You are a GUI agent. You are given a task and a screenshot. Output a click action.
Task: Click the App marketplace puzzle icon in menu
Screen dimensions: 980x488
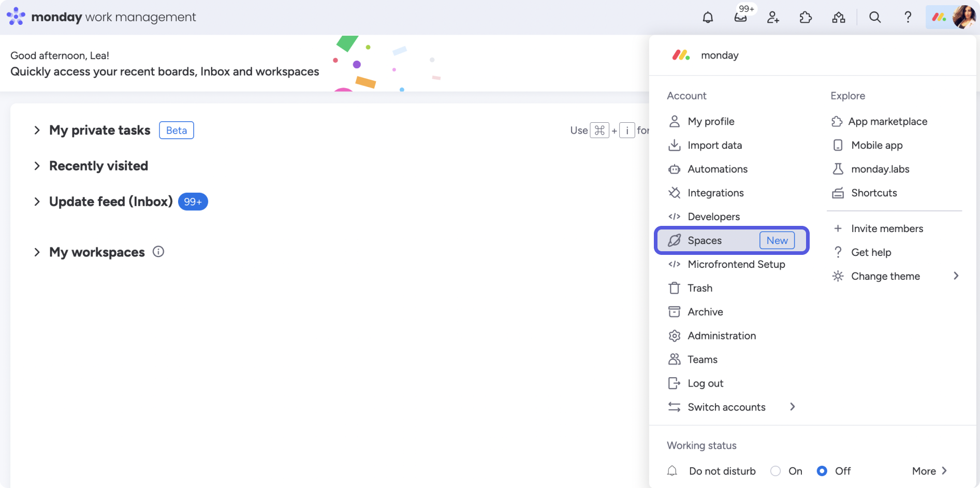[837, 121]
